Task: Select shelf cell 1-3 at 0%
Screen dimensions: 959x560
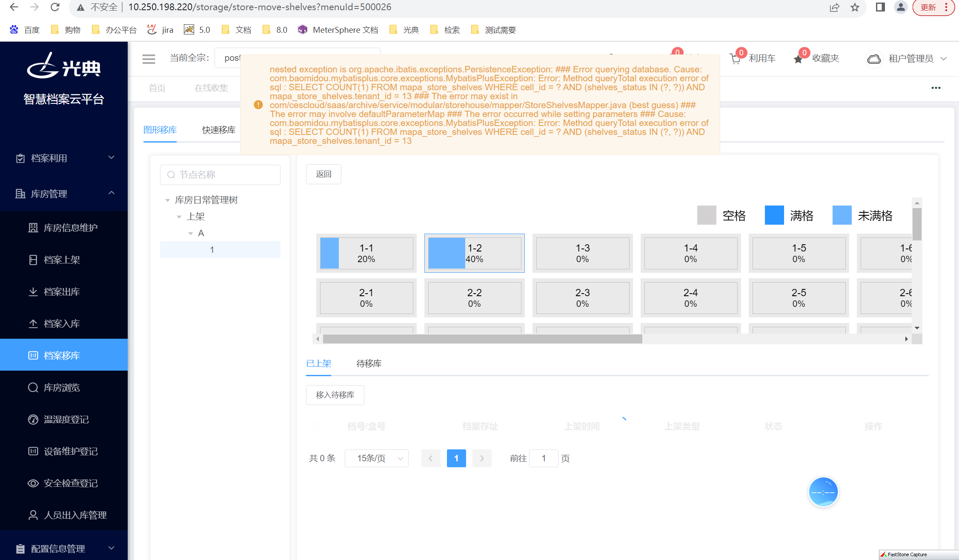Action: tap(583, 253)
